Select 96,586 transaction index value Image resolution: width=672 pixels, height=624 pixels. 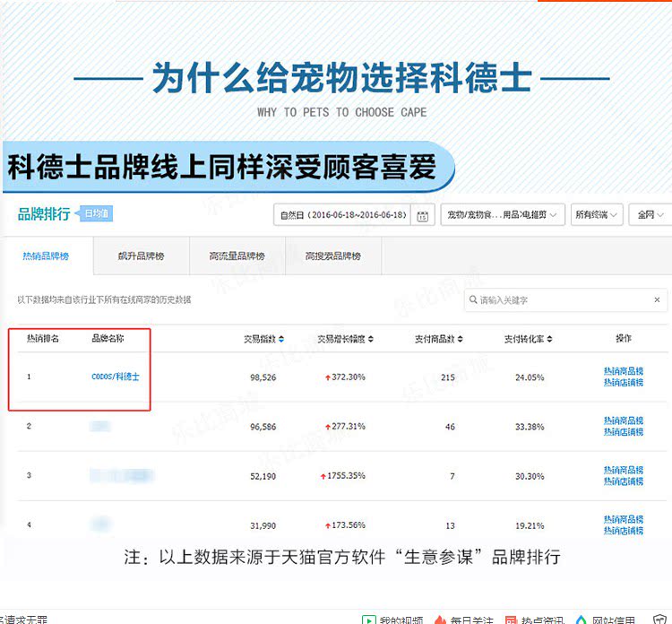[263, 427]
